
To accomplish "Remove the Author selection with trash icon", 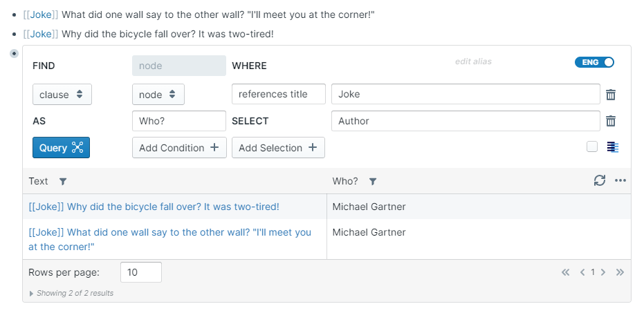I will pos(611,121).
